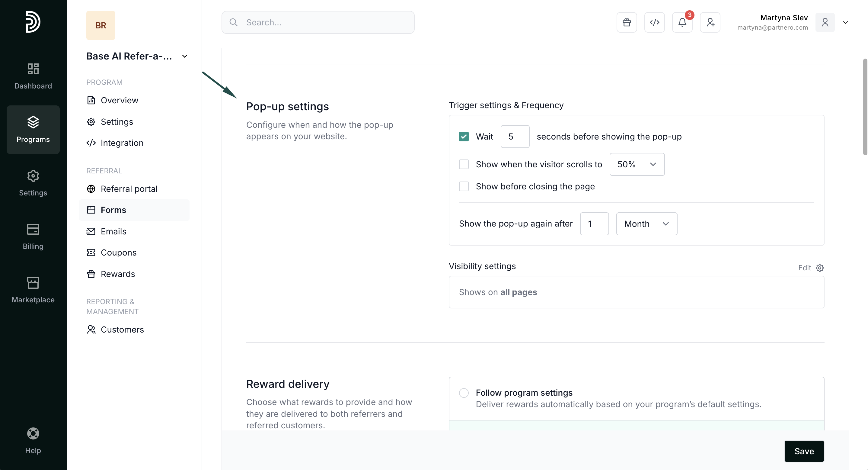Click the gift rewards icon in header
This screenshot has width=868, height=470.
coord(626,22)
